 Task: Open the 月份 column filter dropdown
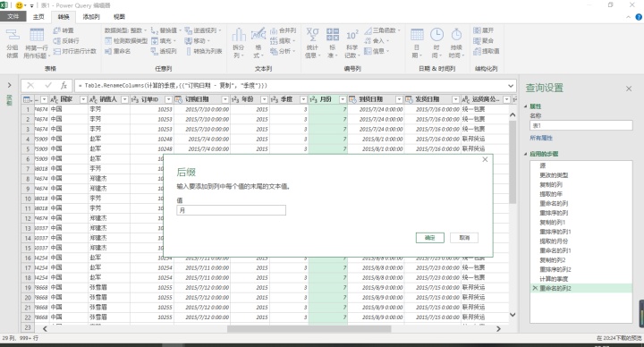tap(343, 99)
